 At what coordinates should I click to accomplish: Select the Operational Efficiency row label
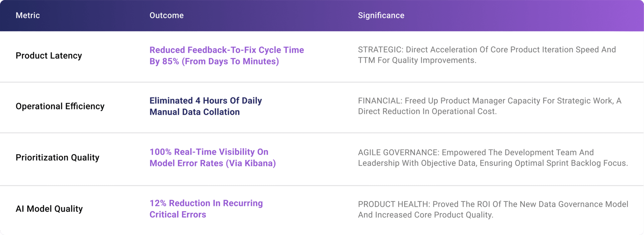60,106
